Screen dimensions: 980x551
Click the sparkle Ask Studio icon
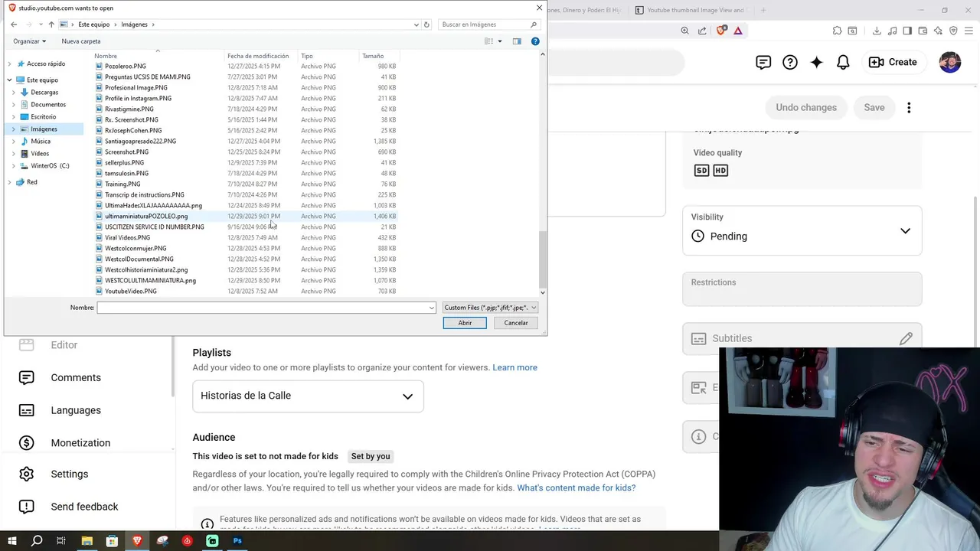817,63
